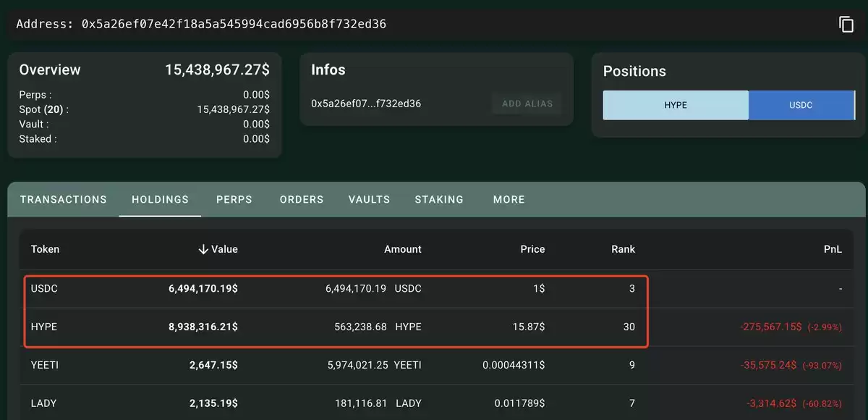Sort holdings by Token column header
The width and height of the screenshot is (868, 420).
pyautogui.click(x=45, y=249)
